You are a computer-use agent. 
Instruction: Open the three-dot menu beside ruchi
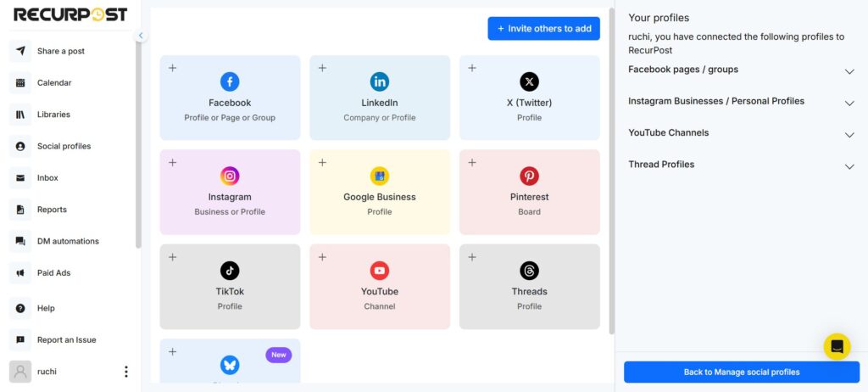click(126, 372)
